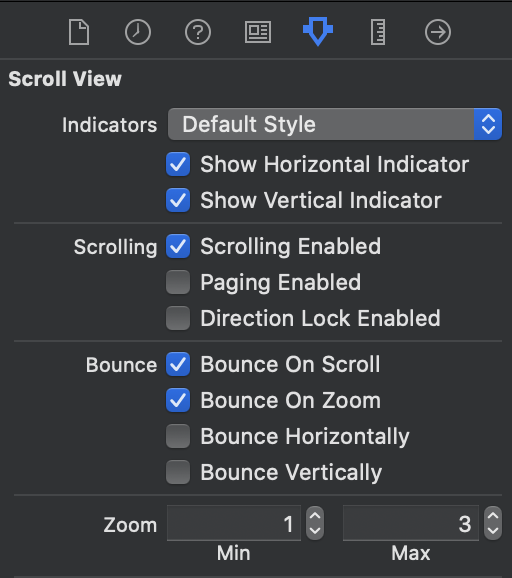The height and width of the screenshot is (578, 512).
Task: Open the History inspector clock icon
Action: (x=138, y=32)
